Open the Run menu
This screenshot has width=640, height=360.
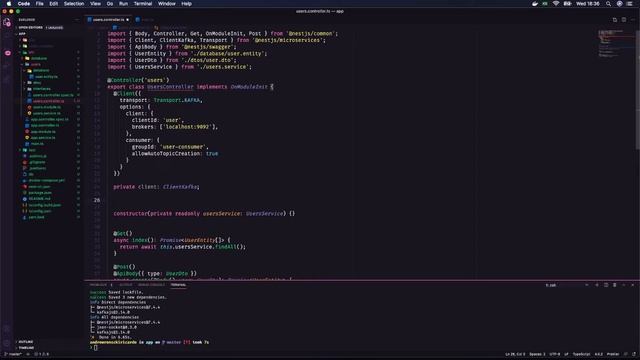pos(123,4)
